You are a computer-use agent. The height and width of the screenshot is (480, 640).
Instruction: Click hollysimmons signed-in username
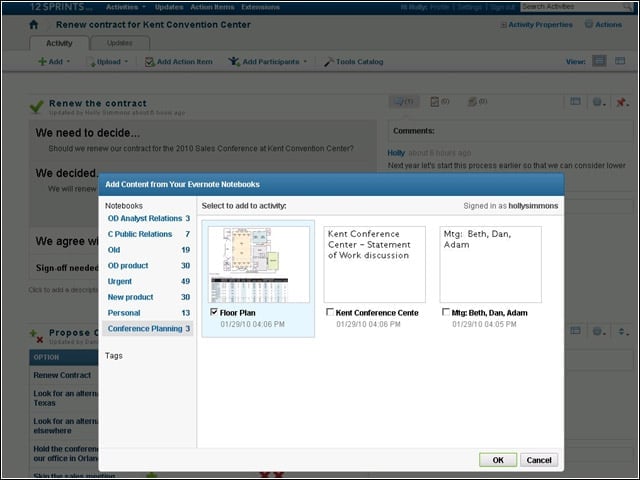coord(533,206)
